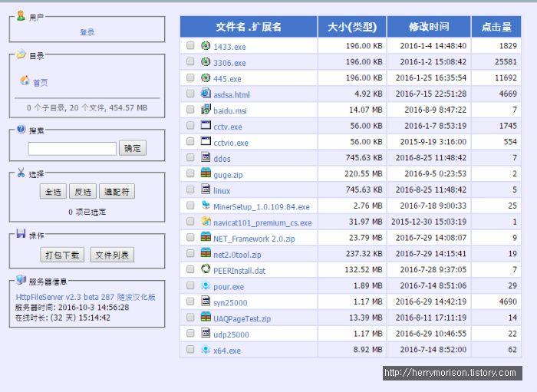Click the user icon in the 用户 panel
This screenshot has height=392, width=537.
[x=21, y=15]
